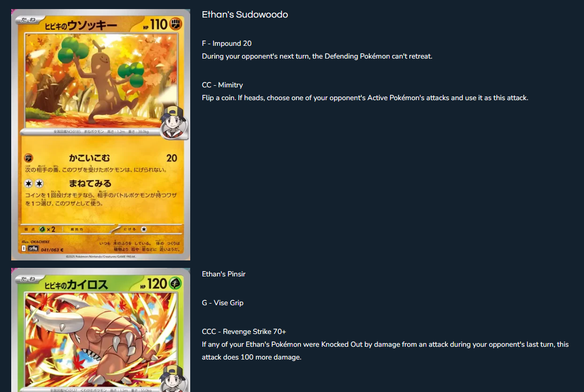Click the G - Vise Grip attack line
The width and height of the screenshot is (584, 392).
222,303
